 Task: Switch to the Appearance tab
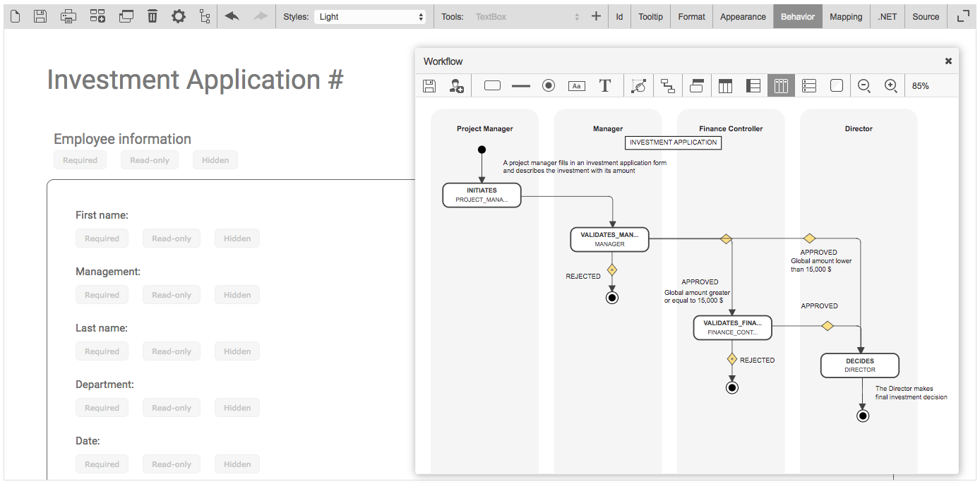pyautogui.click(x=743, y=17)
